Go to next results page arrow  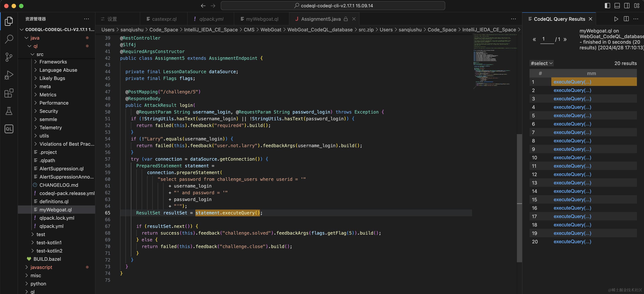pos(565,39)
